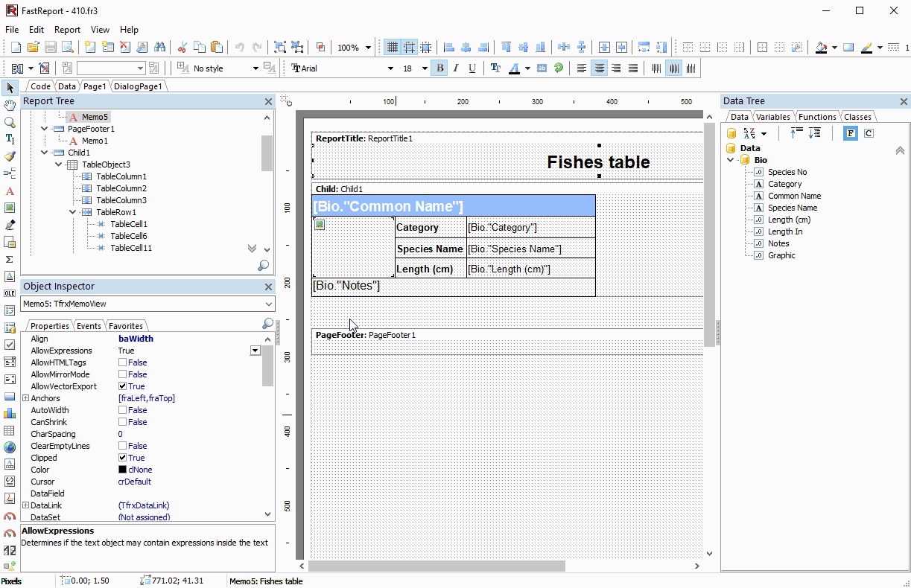
Task: Select the Copy Format paintbrush tool
Action: pos(10,156)
